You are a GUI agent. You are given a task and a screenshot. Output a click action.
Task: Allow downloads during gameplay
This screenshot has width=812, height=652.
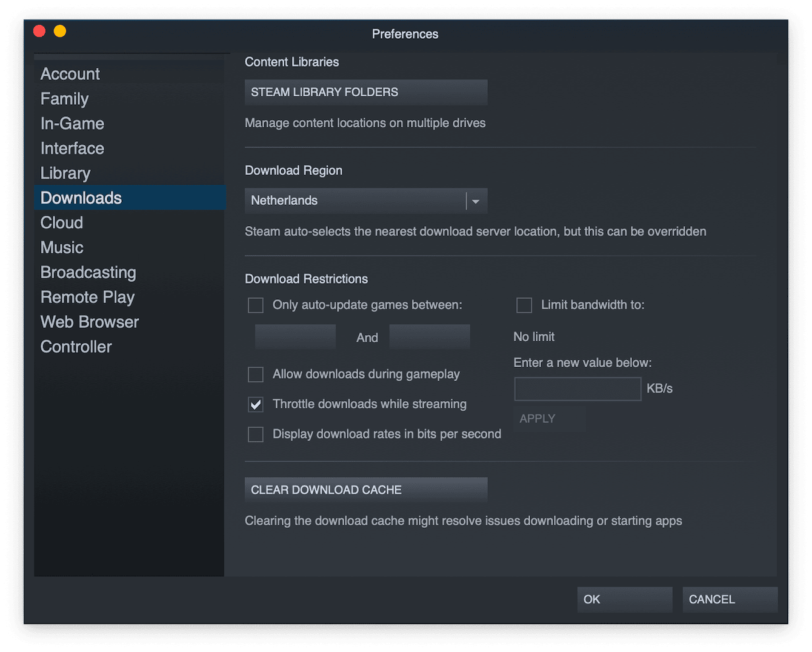(x=255, y=374)
